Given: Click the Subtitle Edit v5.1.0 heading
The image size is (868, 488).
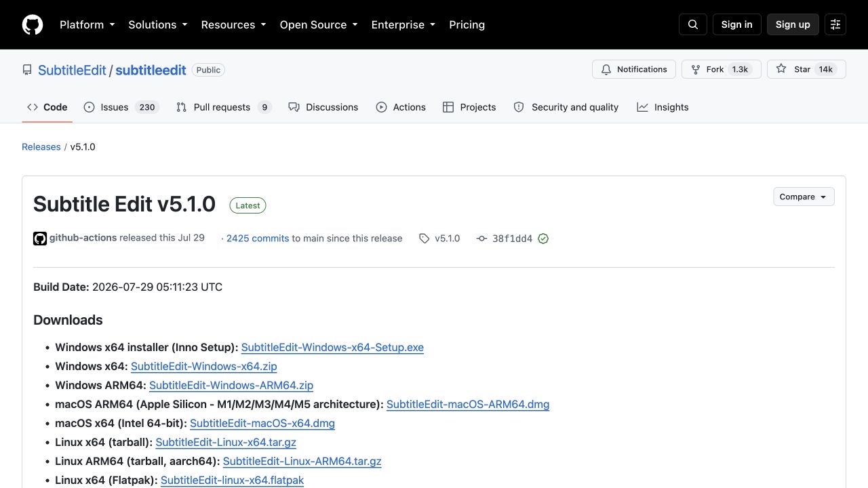Looking at the screenshot, I should click(124, 204).
